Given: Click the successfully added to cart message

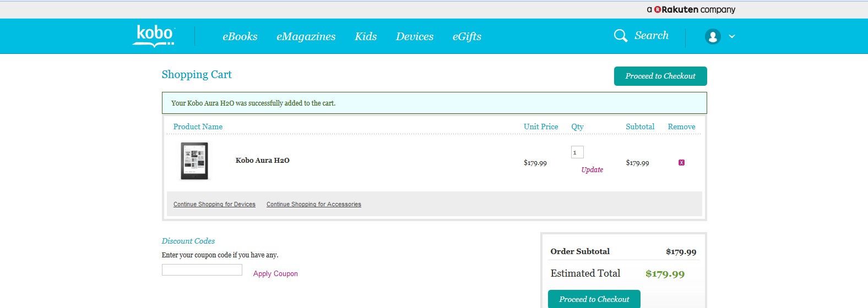Looking at the screenshot, I should [x=253, y=103].
